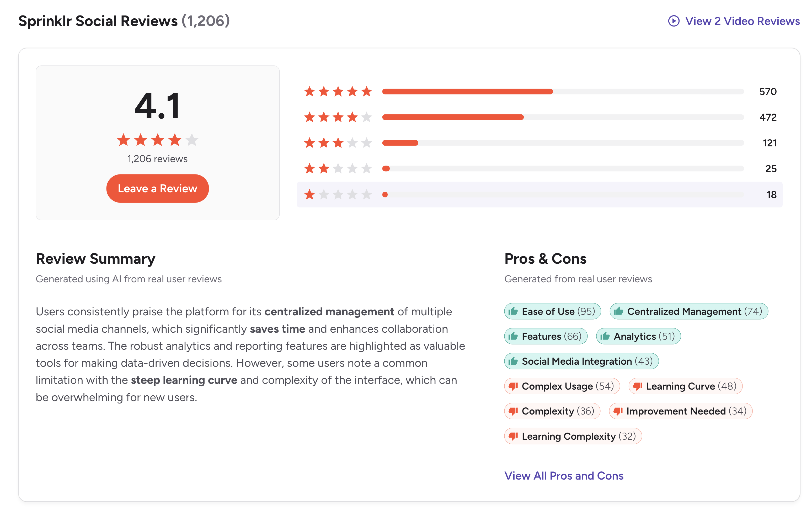Select the Centralized Management (74) label
The width and height of the screenshot is (812, 510).
[688, 311]
